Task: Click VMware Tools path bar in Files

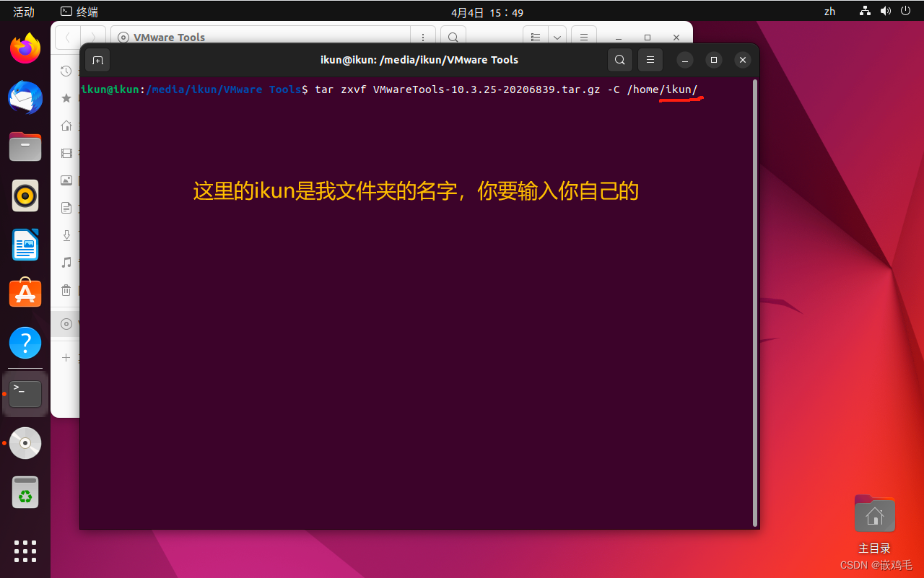Action: 260,37
